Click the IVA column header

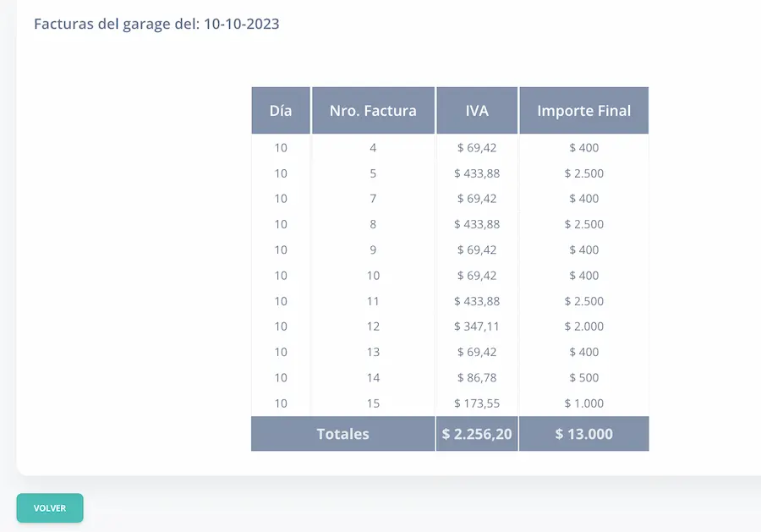pos(477,111)
